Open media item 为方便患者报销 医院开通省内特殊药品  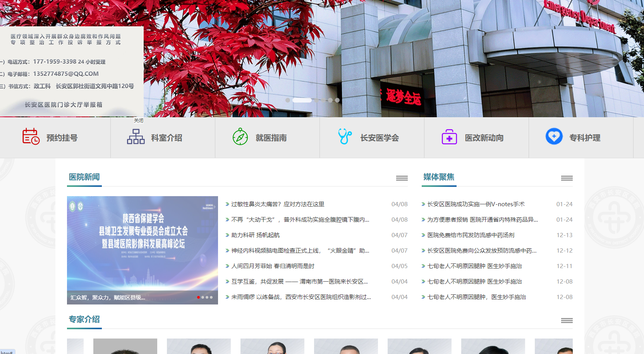coord(483,219)
